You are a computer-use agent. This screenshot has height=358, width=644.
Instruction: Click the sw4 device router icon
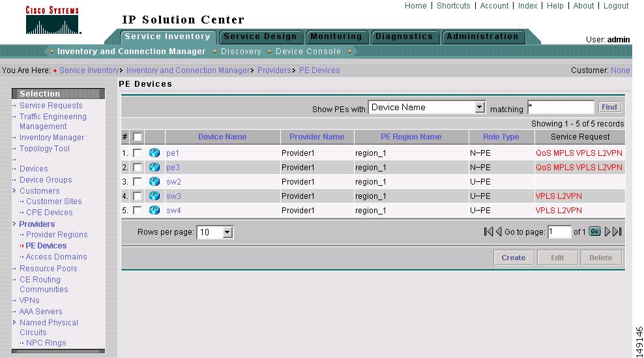[154, 211]
